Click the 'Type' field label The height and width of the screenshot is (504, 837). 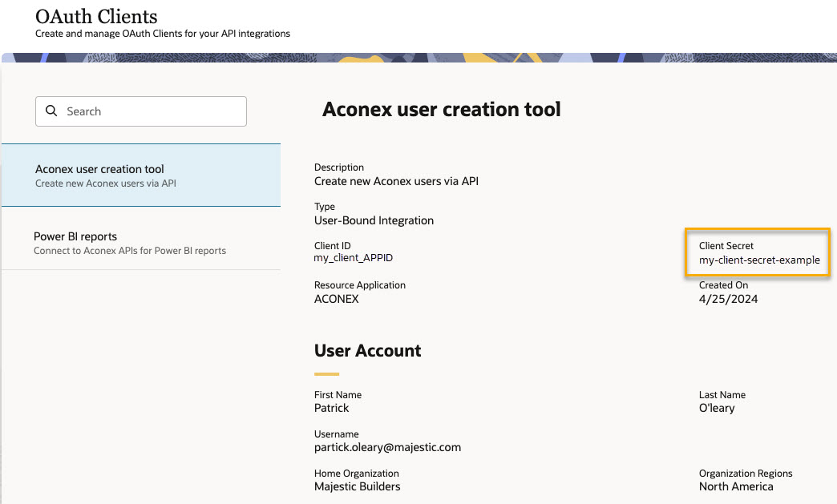tap(325, 207)
